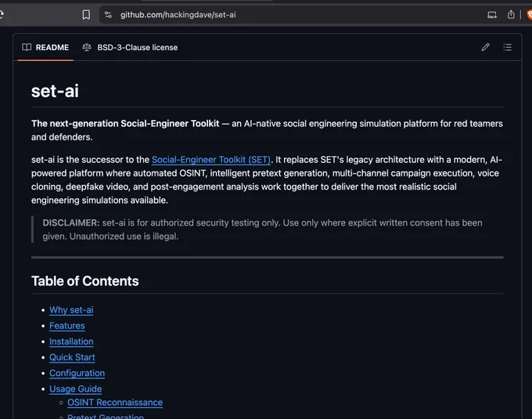The height and width of the screenshot is (419, 532).
Task: Click the Table of Contents heading
Action: tap(84, 281)
